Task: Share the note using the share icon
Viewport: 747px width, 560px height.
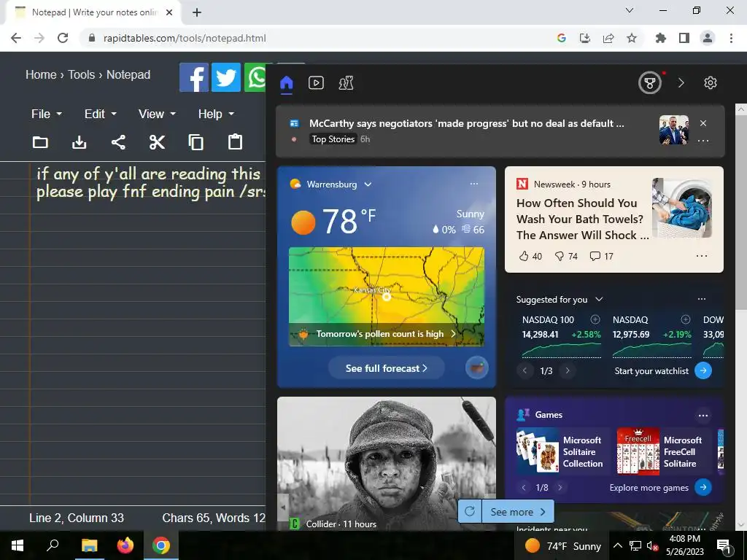Action: (118, 142)
